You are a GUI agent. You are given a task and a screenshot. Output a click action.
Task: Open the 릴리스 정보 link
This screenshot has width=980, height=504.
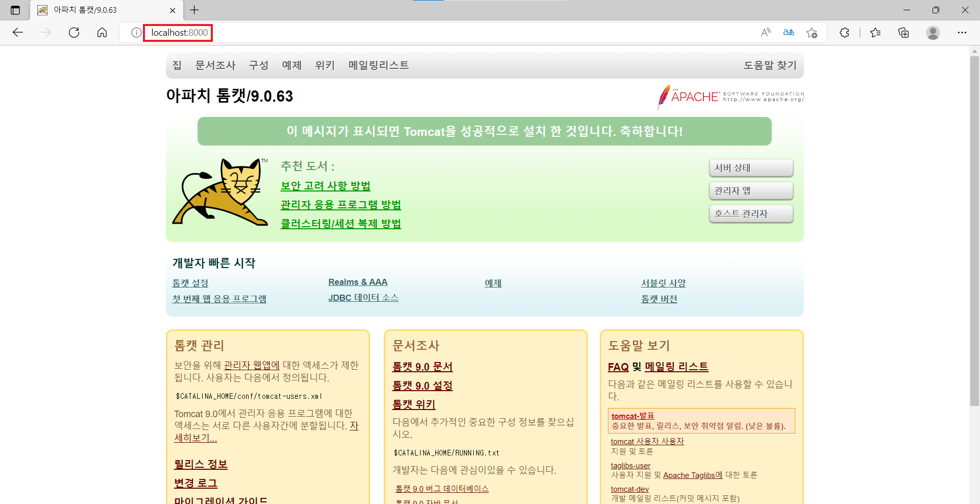(x=201, y=464)
